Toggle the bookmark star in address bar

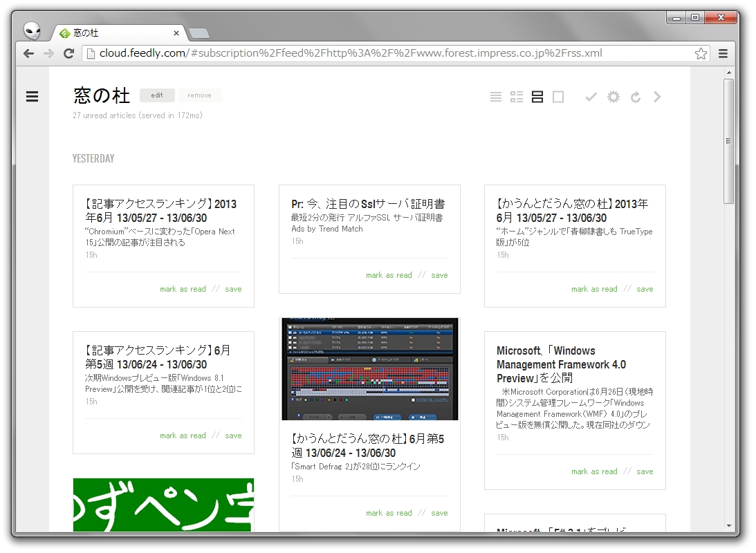coord(701,53)
